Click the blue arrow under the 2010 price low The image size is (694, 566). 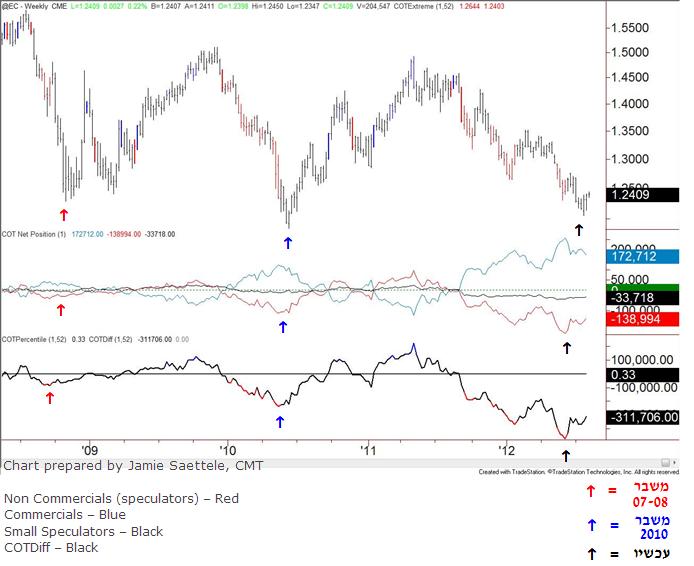pyautogui.click(x=289, y=241)
